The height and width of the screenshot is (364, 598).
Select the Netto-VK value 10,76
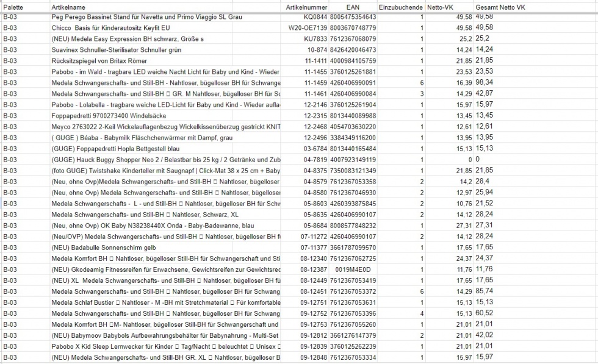(x=464, y=204)
